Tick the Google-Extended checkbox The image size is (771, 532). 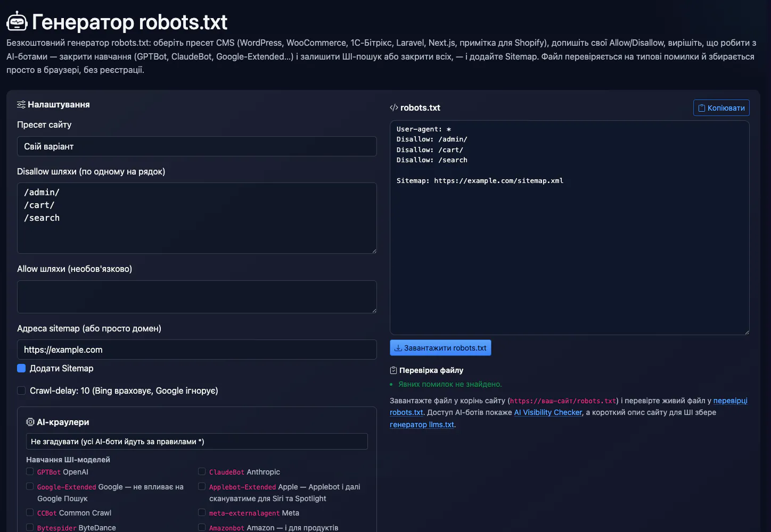[30, 486]
